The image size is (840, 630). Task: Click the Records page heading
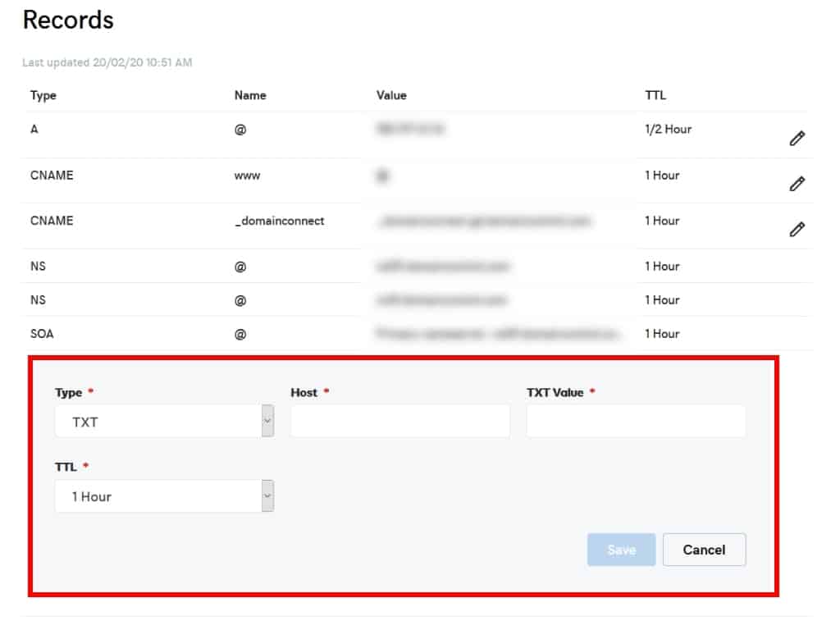tap(68, 21)
